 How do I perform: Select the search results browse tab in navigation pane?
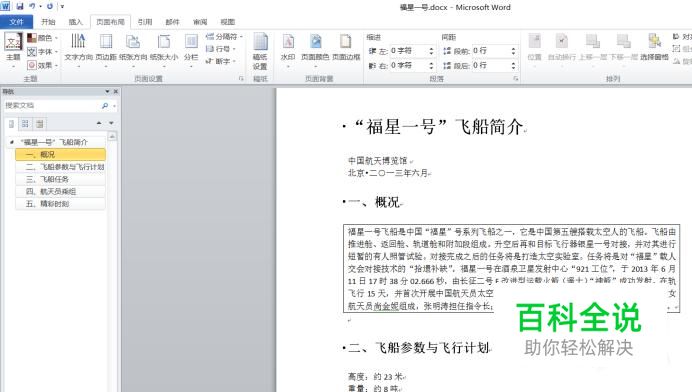click(39, 124)
